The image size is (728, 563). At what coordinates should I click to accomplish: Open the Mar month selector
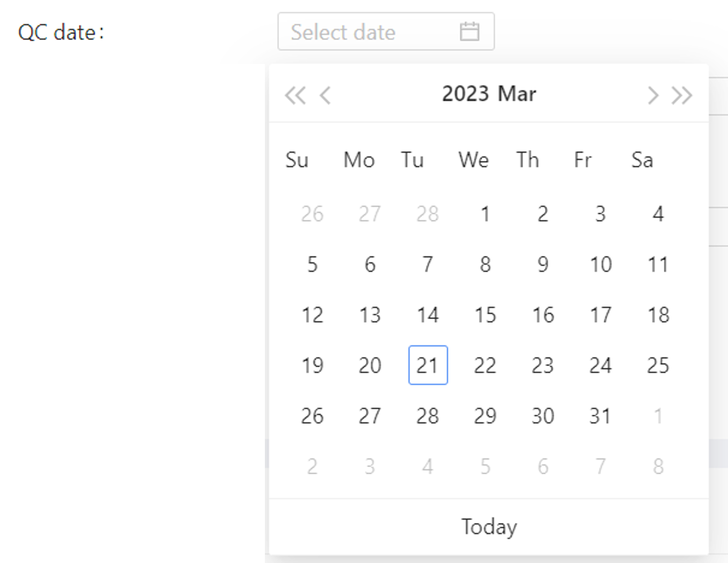click(517, 94)
